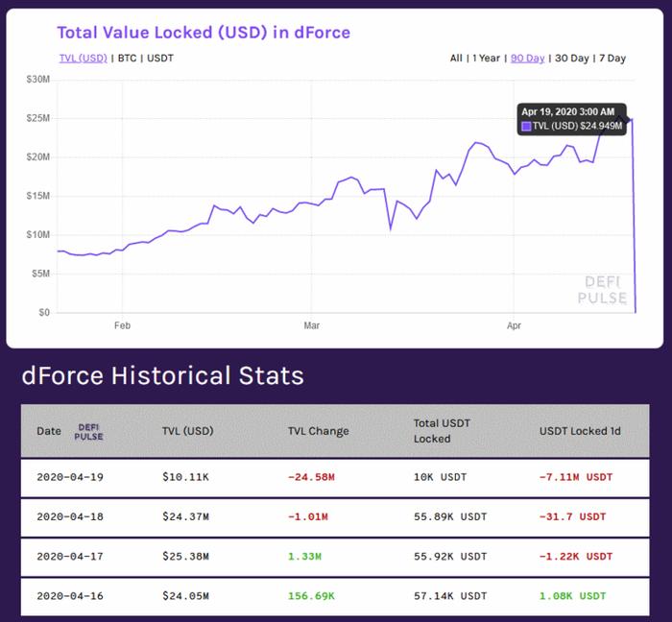Select the 1 Year time range
672x622 pixels.
(486, 58)
